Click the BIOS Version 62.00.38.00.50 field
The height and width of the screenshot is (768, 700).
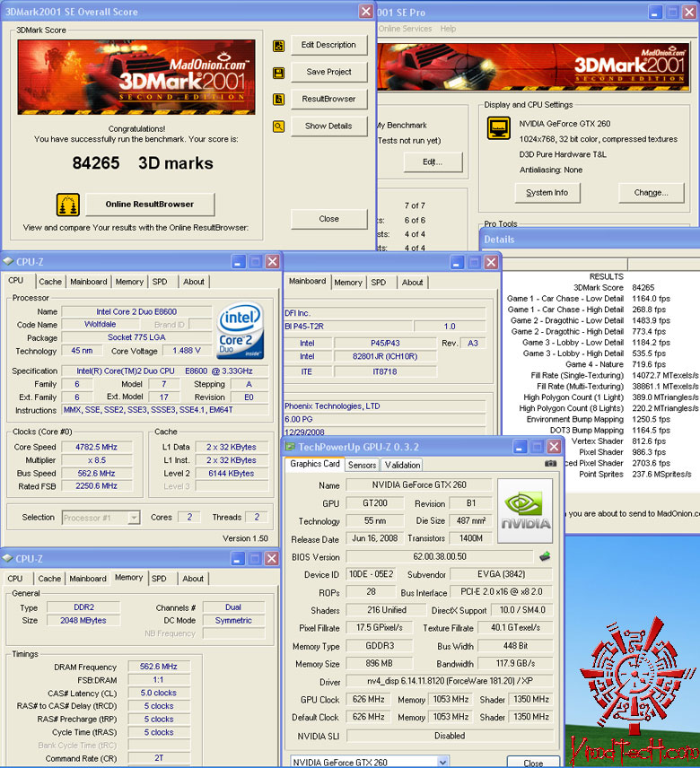440,556
